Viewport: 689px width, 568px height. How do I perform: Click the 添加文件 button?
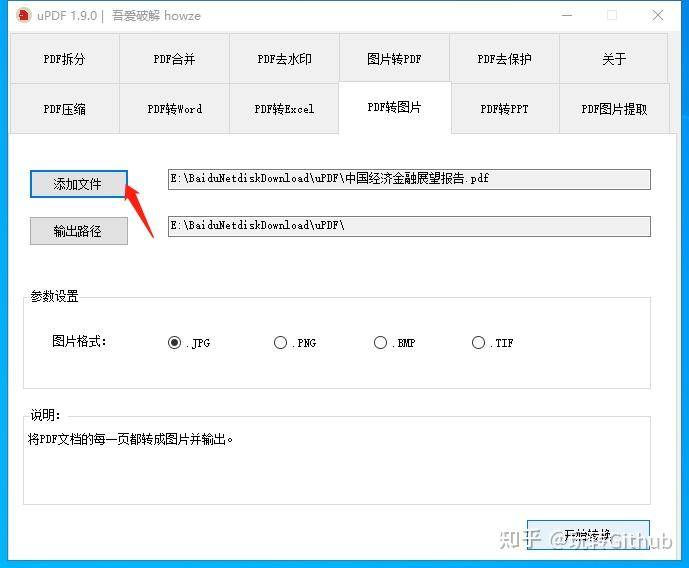pos(79,184)
